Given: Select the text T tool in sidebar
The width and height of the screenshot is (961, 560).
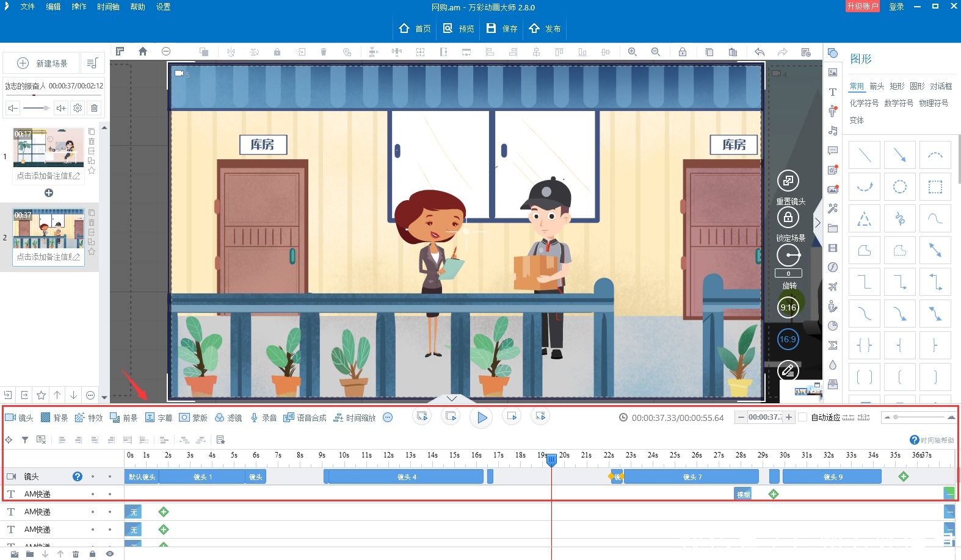Looking at the screenshot, I should coord(833,92).
